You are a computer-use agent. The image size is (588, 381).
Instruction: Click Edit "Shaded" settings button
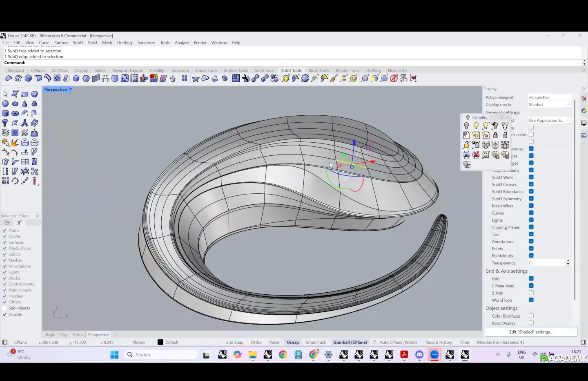click(531, 332)
